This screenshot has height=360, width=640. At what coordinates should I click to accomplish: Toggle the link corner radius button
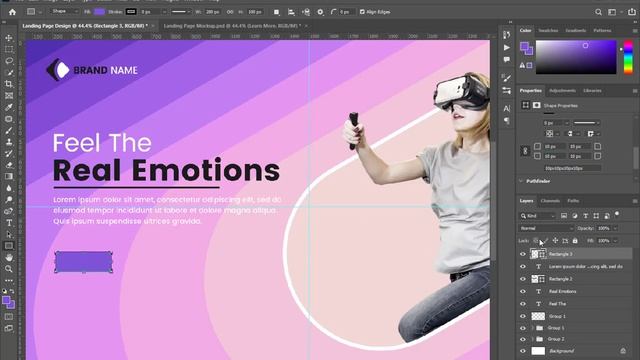coord(525,151)
